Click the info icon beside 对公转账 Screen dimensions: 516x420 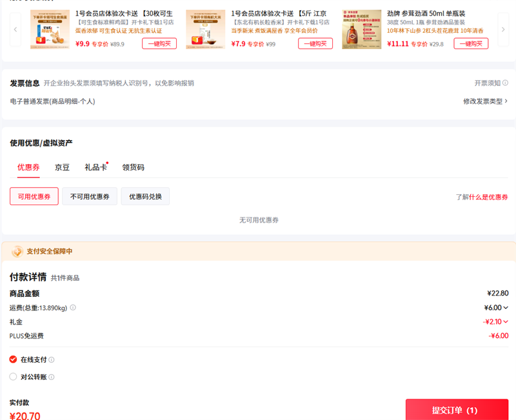[52, 377]
